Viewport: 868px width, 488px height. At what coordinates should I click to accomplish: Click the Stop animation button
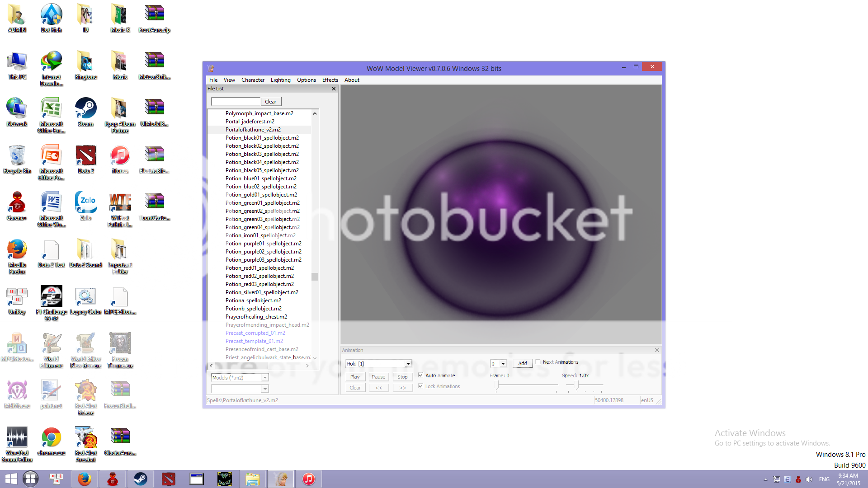click(x=402, y=377)
